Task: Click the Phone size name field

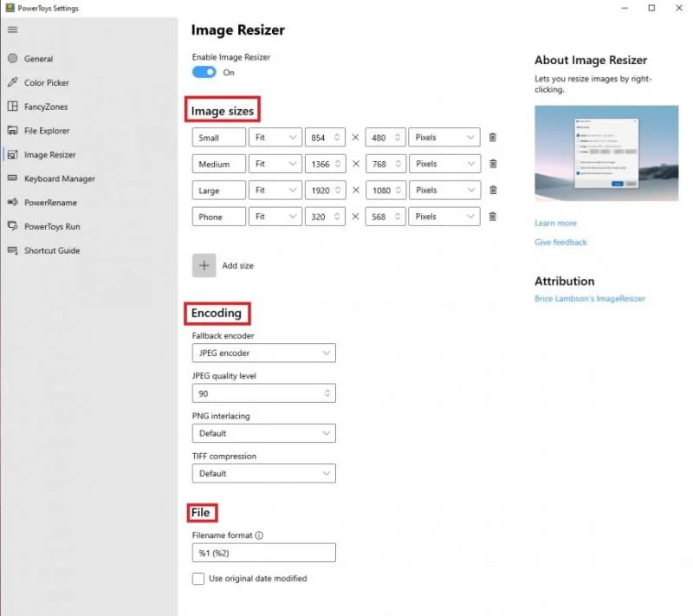Action: (x=219, y=217)
